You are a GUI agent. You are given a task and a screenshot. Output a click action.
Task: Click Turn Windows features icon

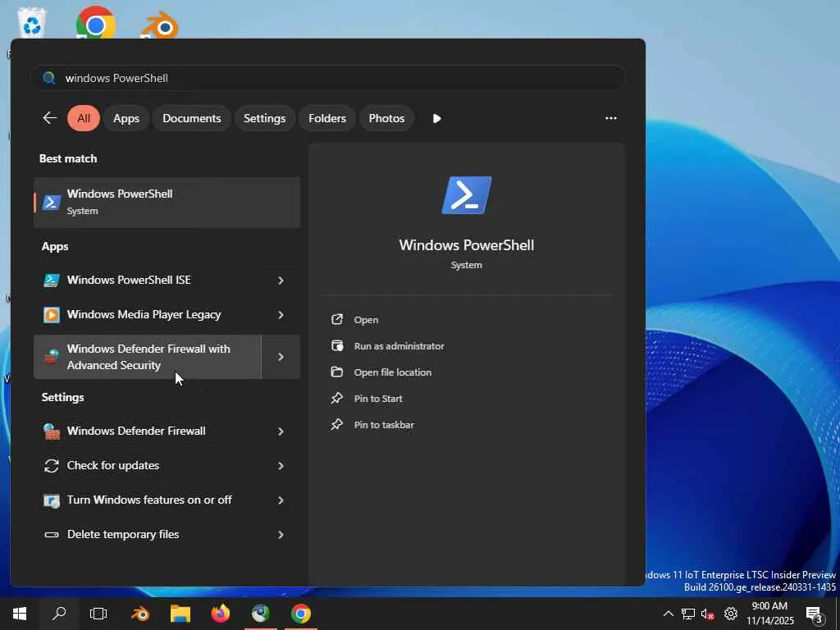coord(52,500)
